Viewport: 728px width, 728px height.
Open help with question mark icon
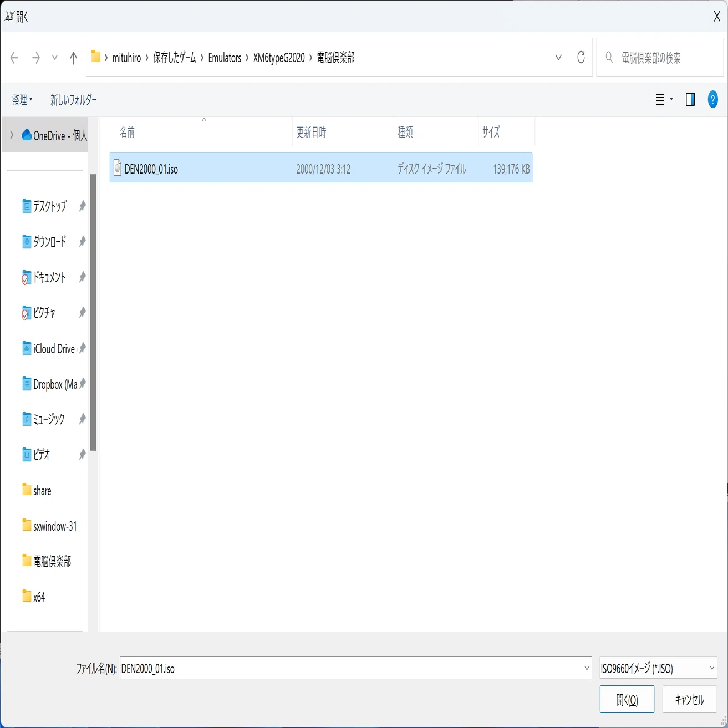(712, 100)
